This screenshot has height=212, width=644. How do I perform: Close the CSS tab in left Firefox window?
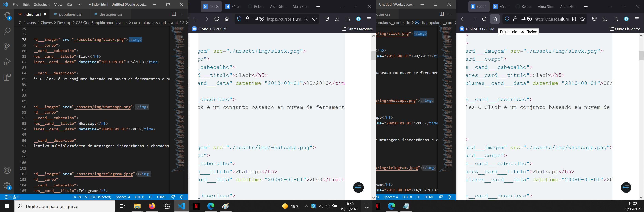(x=217, y=7)
